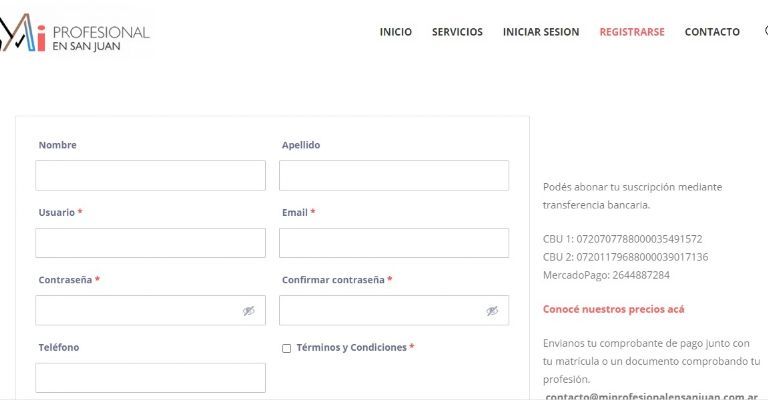Click into the Apellido text box
Image resolution: width=768 pixels, height=400 pixels.
(x=393, y=176)
